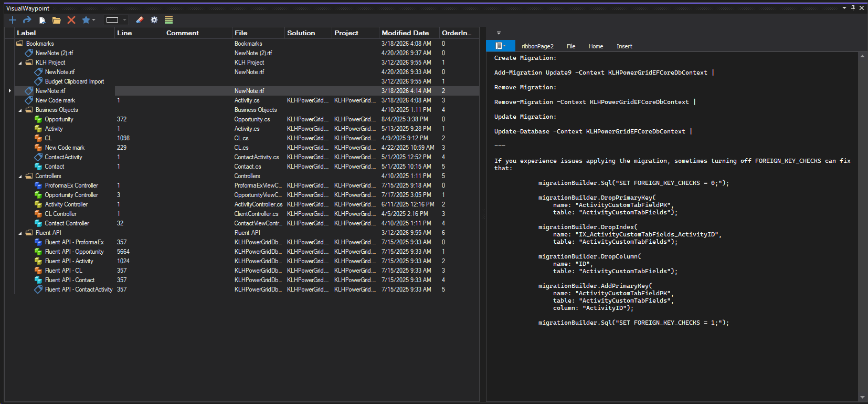Click the red X delete toolbar icon
This screenshot has width=868, height=404.
pyautogui.click(x=71, y=20)
